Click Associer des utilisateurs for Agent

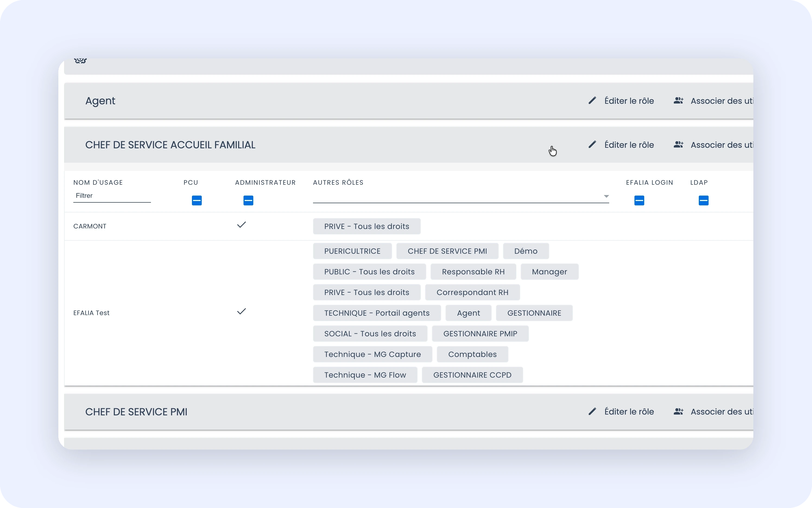click(722, 101)
